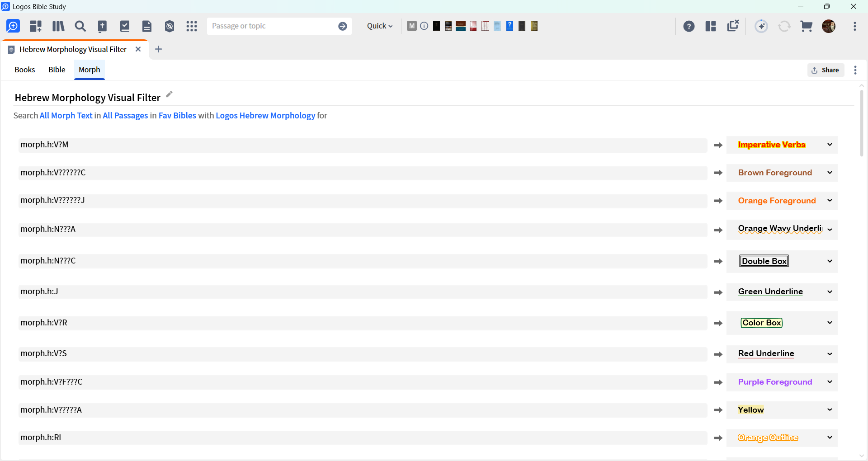
Task: Open the Logos home page icon
Action: [x=13, y=26]
